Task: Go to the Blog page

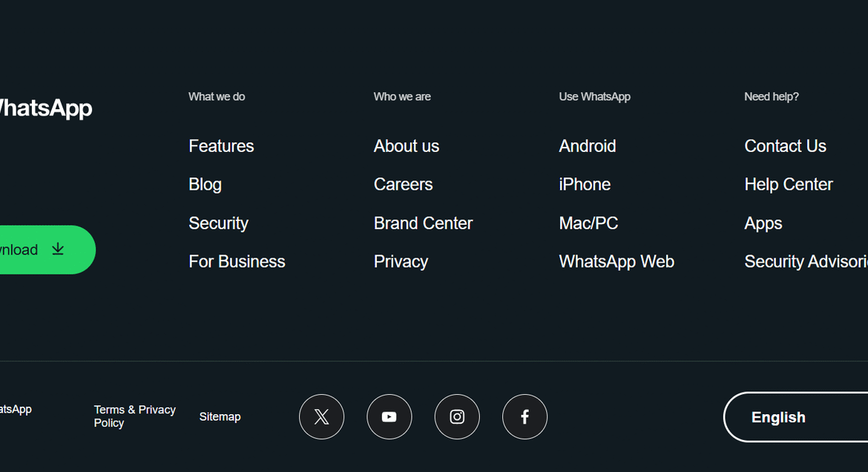Action: (x=205, y=185)
